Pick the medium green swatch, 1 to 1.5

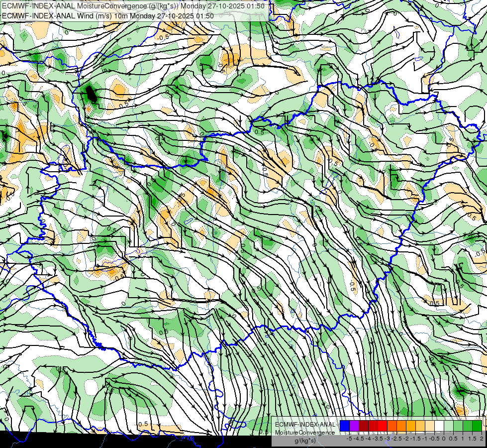(468, 426)
